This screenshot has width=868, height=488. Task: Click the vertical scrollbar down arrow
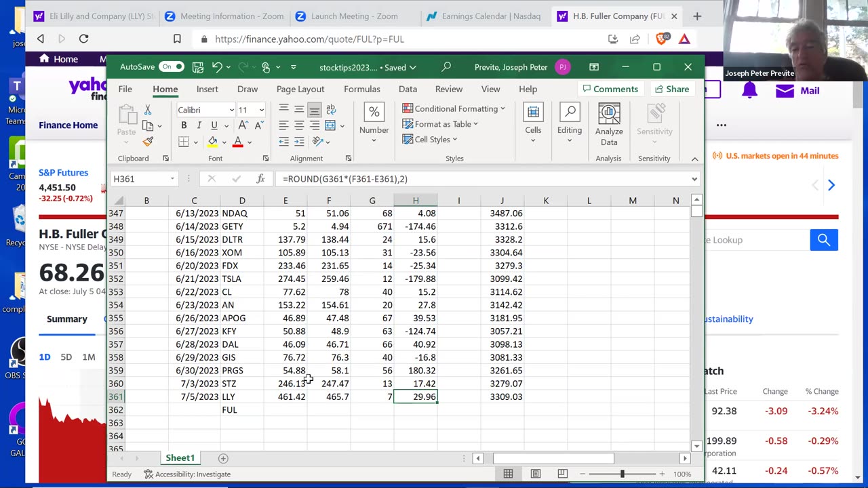click(696, 446)
